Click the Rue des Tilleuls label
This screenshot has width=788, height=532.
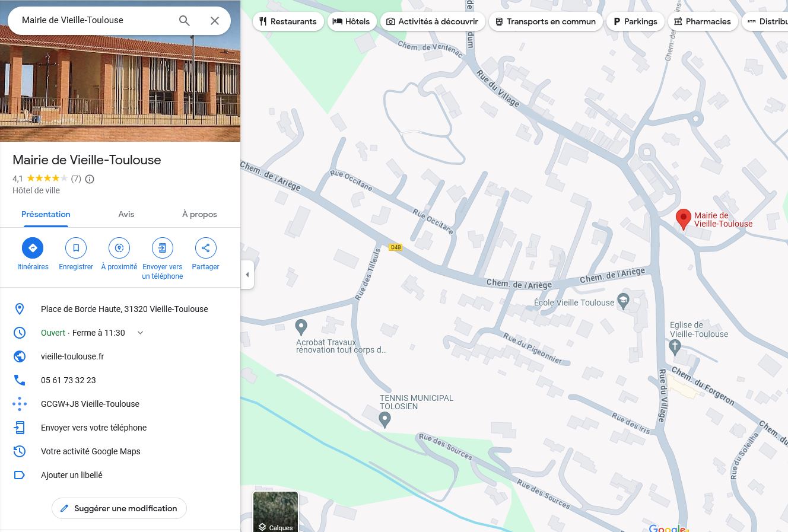tap(367, 274)
